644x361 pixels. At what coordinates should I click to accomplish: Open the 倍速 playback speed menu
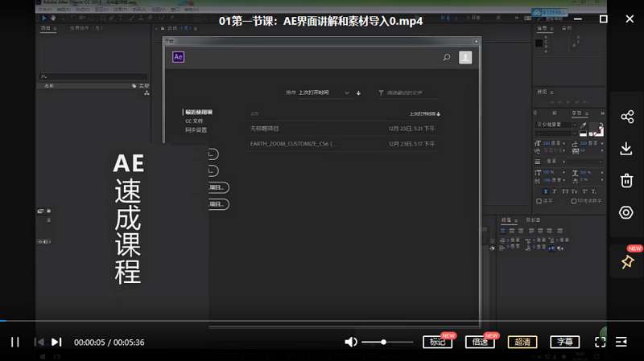[x=480, y=342]
